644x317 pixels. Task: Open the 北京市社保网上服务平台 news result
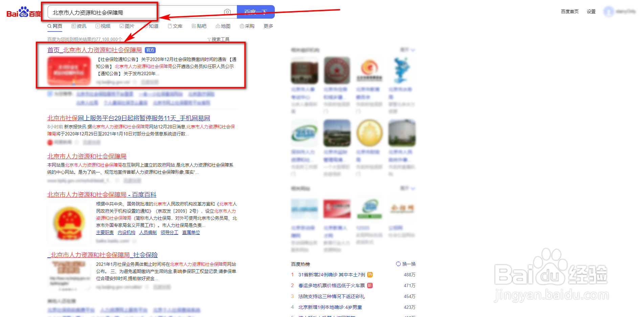pos(129,118)
